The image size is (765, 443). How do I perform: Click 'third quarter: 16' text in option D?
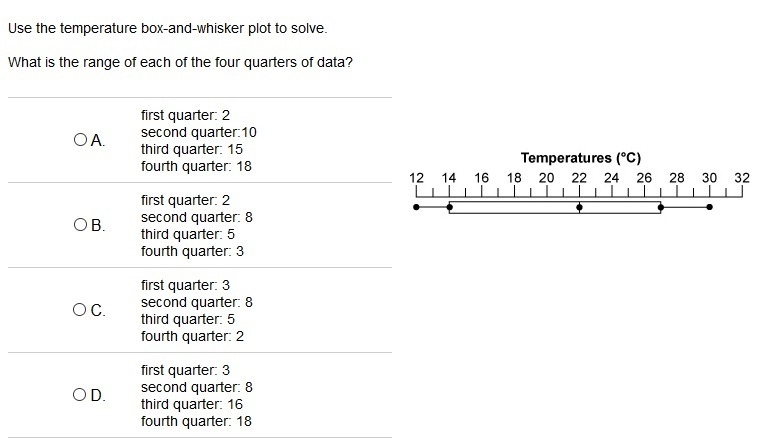coord(192,404)
